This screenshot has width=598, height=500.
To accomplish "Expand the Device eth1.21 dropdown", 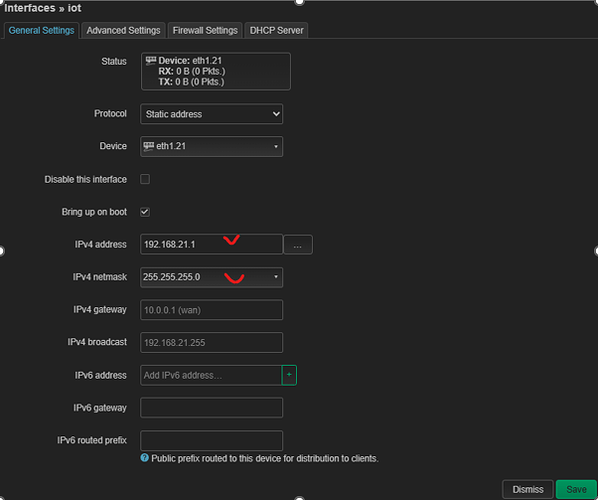I will tap(212, 146).
